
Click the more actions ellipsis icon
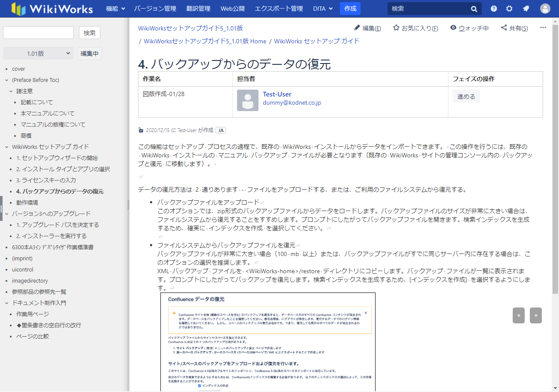(543, 28)
